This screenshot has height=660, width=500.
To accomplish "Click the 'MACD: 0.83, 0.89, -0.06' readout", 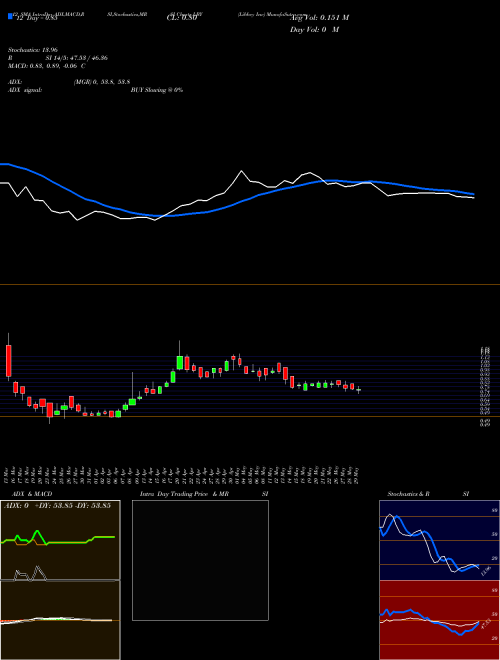I will [x=44, y=66].
